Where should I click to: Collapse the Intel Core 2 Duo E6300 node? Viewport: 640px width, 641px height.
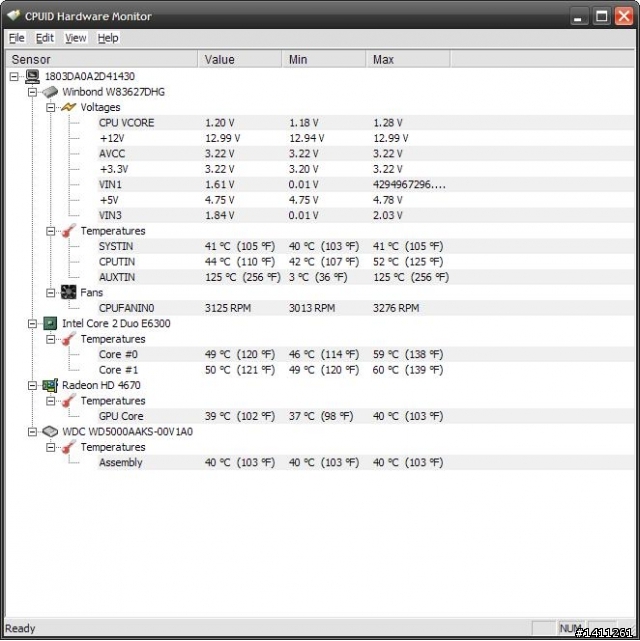pos(32,324)
